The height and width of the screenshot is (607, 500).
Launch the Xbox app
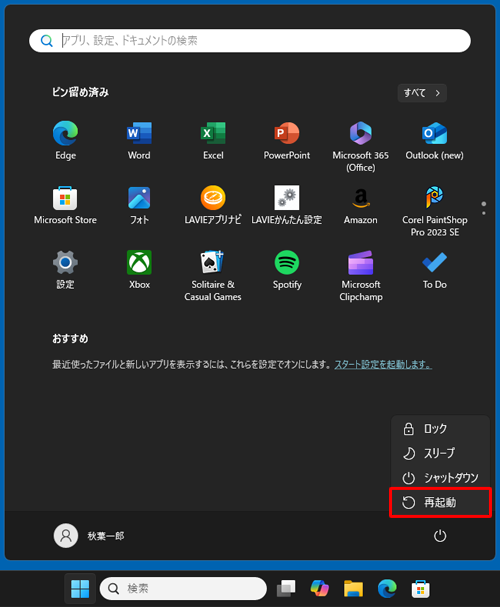[139, 270]
